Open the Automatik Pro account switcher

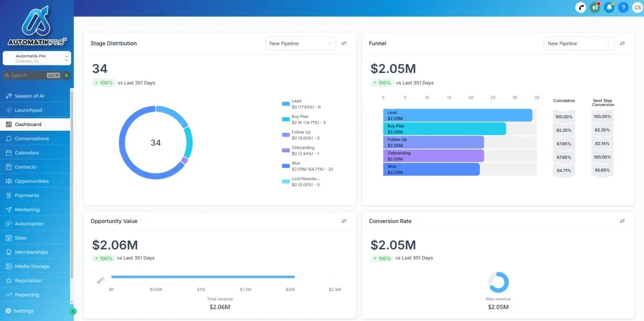coord(36,58)
